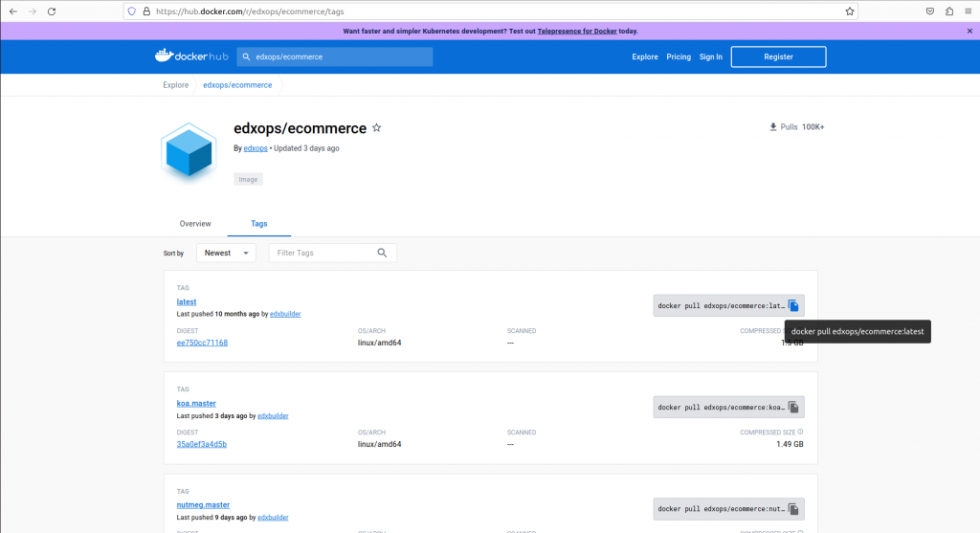980x533 pixels.
Task: Click edxbuilder link under nutmeg.master
Action: [273, 518]
